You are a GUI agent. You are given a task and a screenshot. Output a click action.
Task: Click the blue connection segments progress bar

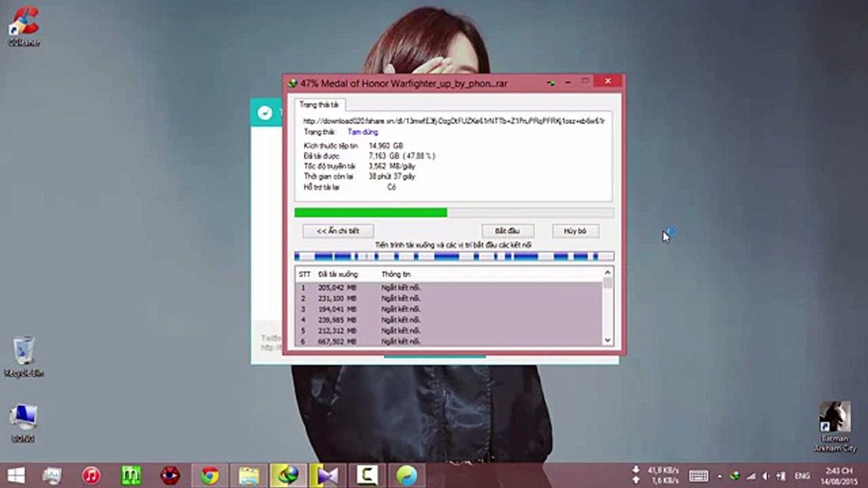tap(454, 256)
